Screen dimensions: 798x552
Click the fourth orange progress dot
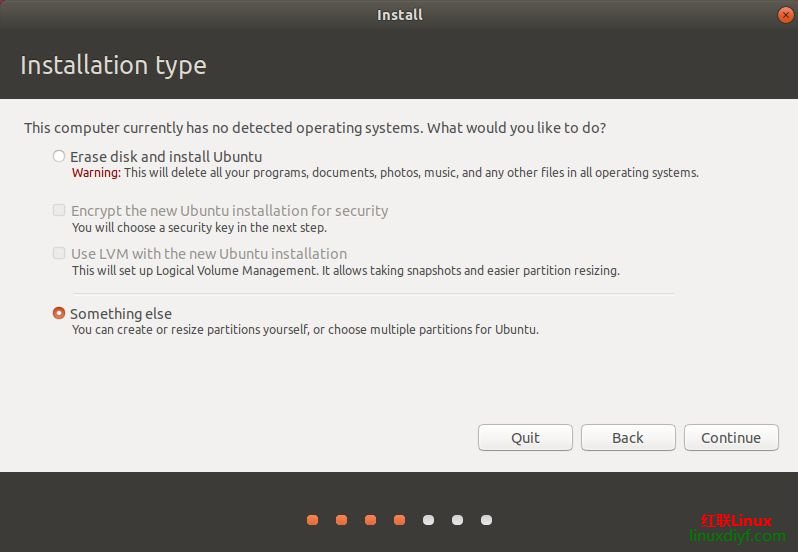[x=399, y=520]
